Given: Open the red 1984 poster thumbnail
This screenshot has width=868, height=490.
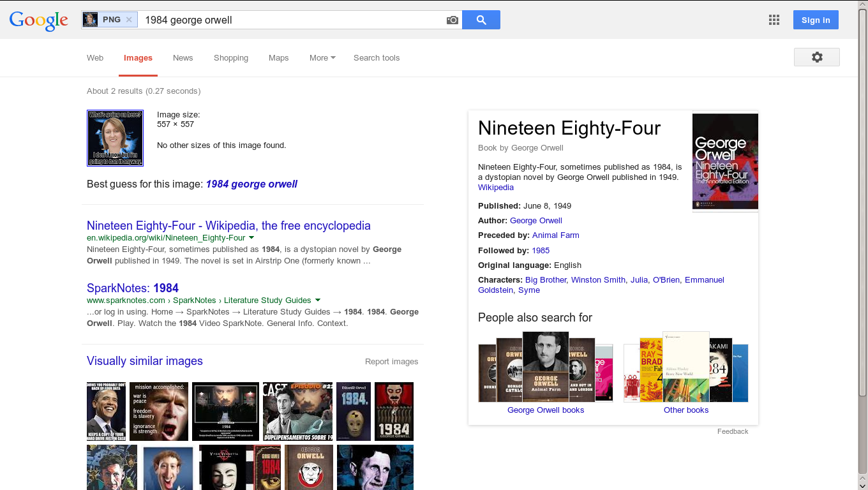Looking at the screenshot, I should (394, 412).
